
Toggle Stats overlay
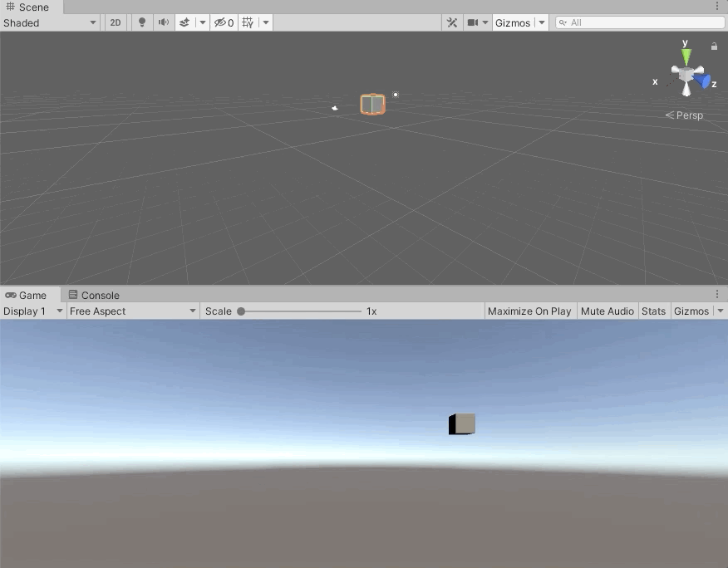tap(653, 311)
